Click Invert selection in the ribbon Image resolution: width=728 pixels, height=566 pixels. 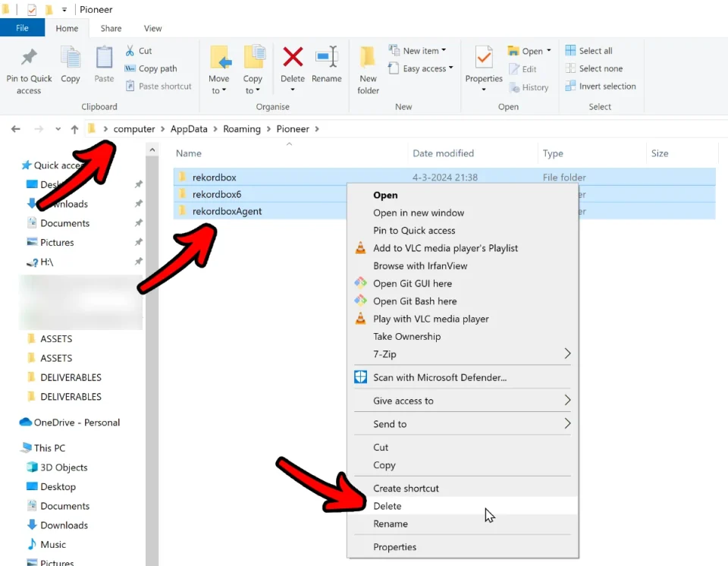[601, 86]
